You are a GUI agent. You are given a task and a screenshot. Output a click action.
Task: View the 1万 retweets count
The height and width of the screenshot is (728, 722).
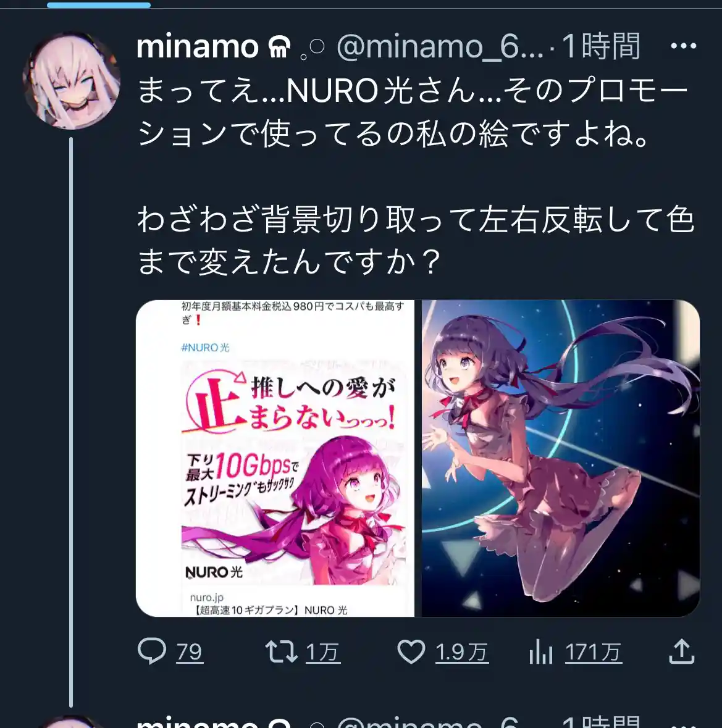[x=322, y=652]
